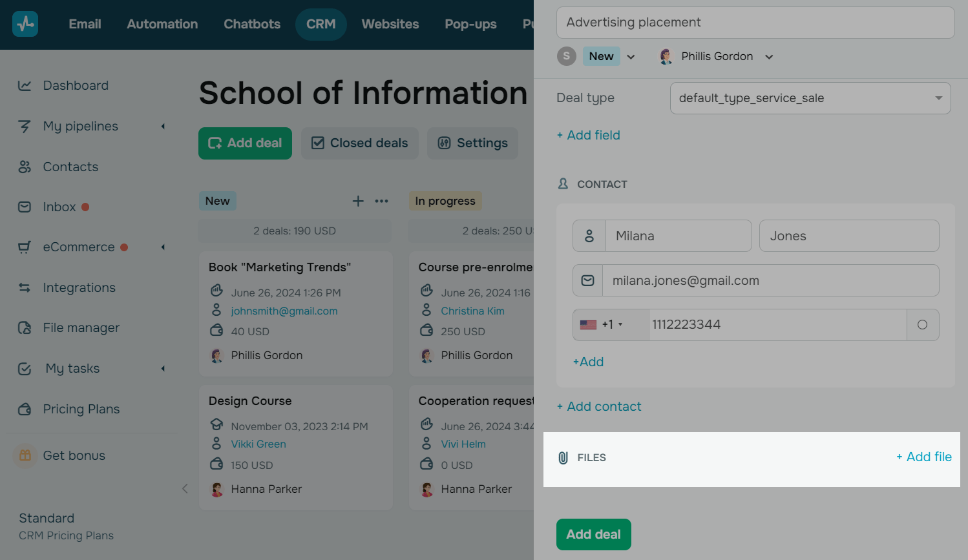Image resolution: width=968 pixels, height=560 pixels.
Task: Click the plus icon in New column
Action: coord(358,201)
